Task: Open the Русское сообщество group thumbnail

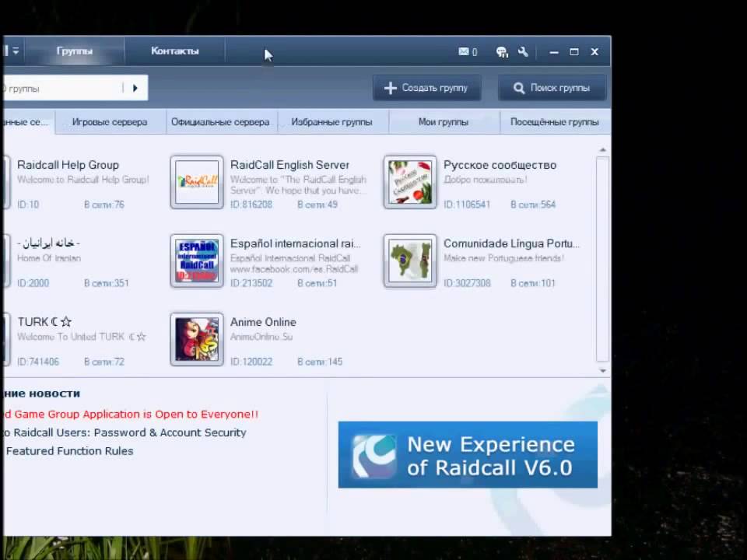Action: [410, 182]
